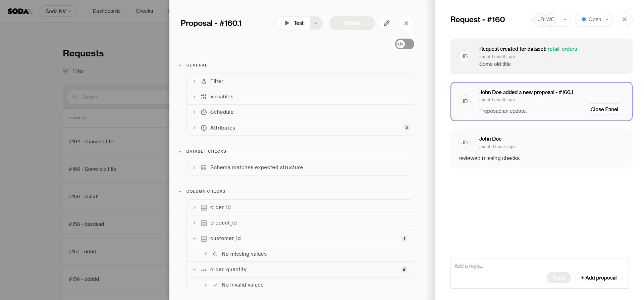
Task: Click the order_id column table icon
Action: 204,207
